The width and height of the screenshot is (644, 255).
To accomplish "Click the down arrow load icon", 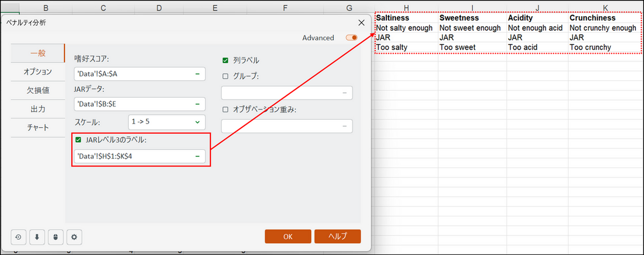I will (x=37, y=237).
